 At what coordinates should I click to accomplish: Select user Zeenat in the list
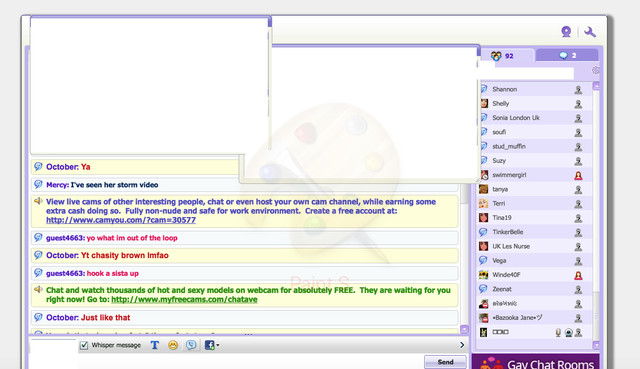click(x=535, y=289)
